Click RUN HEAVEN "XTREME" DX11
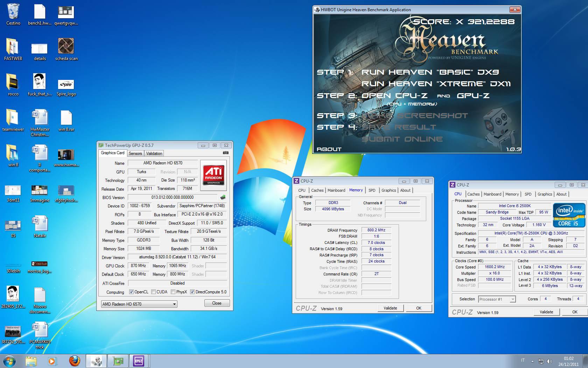The height and width of the screenshot is (368, 588). click(436, 84)
